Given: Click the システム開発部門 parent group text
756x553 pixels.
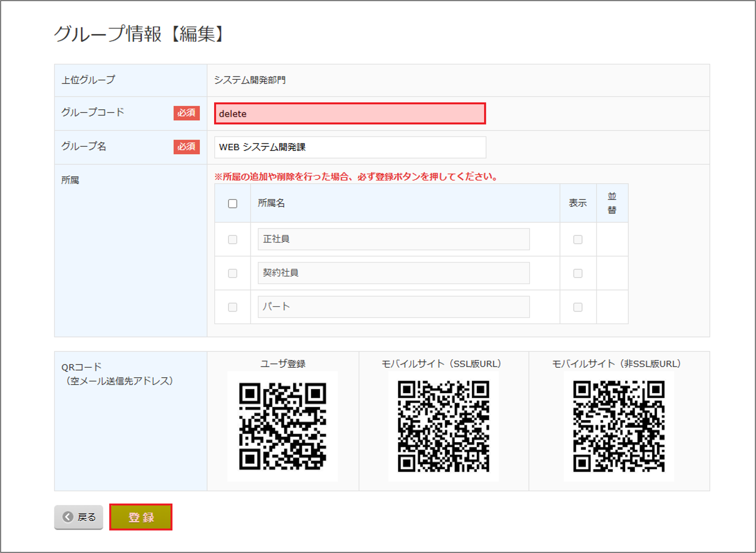Looking at the screenshot, I should [x=250, y=80].
